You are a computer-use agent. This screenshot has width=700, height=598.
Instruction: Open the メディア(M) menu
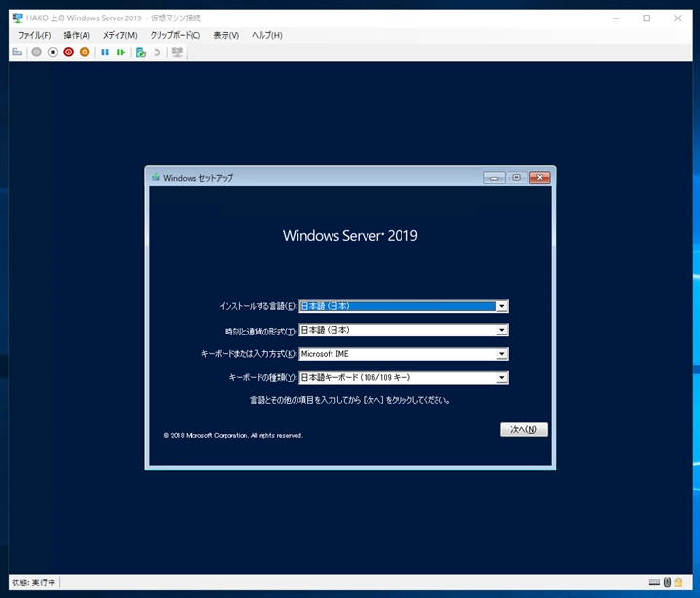(x=121, y=35)
